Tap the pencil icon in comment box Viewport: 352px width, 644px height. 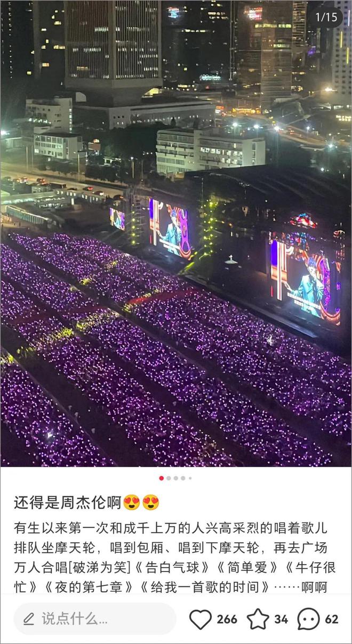click(29, 619)
